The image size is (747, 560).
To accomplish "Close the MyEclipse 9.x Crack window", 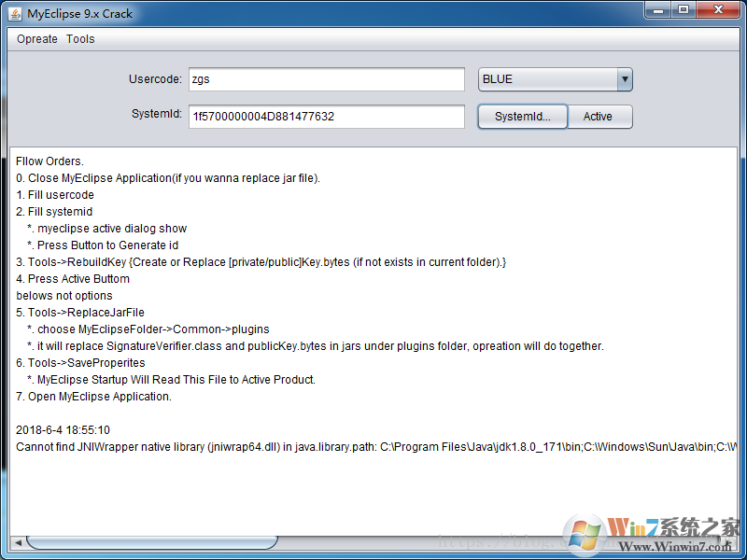I will 718,10.
